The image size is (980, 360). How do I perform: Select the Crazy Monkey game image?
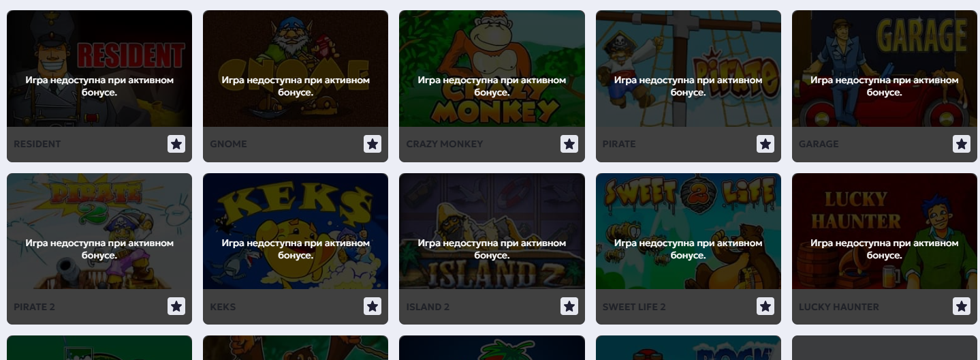(x=492, y=68)
